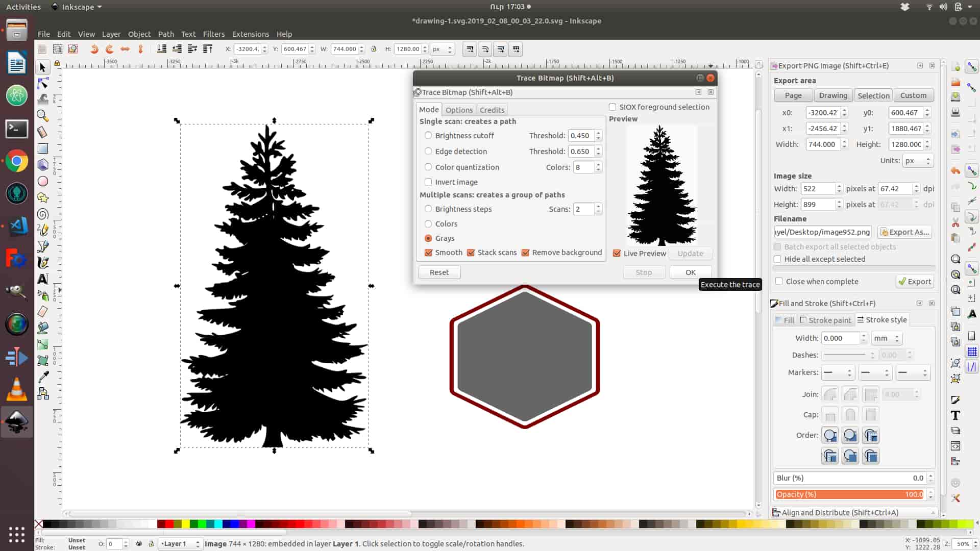This screenshot has height=551, width=980.
Task: Pick the Color dropper tool
Action: (x=43, y=377)
